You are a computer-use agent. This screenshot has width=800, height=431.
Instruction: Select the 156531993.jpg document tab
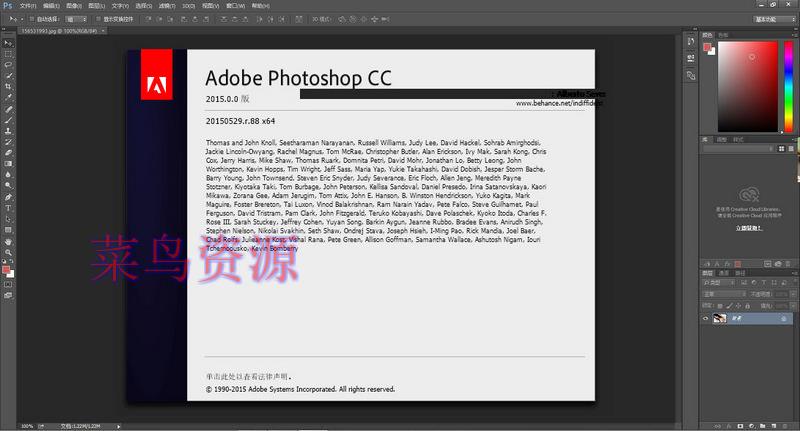pos(59,31)
